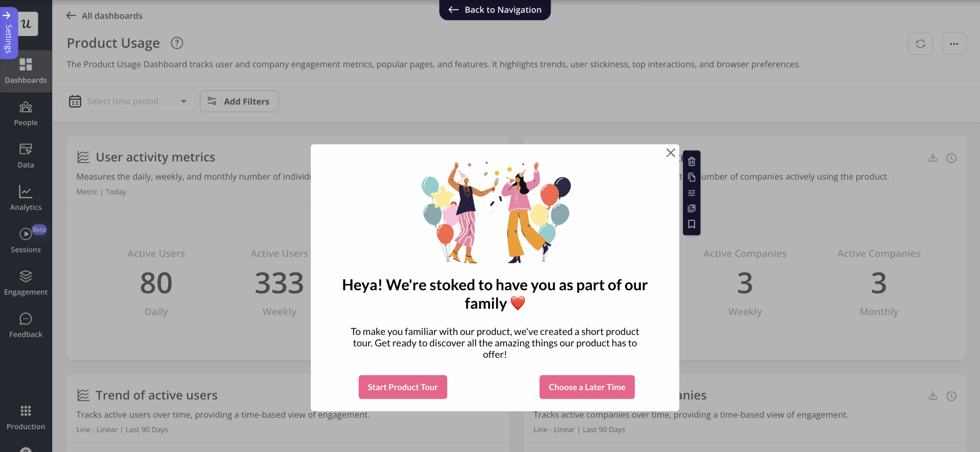980x452 pixels.
Task: Open the Product Usage help tooltip
Action: [176, 43]
